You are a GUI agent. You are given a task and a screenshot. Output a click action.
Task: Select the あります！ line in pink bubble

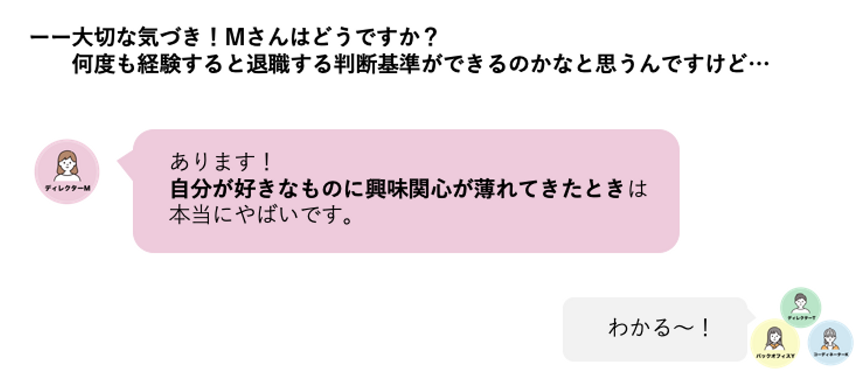point(222,162)
